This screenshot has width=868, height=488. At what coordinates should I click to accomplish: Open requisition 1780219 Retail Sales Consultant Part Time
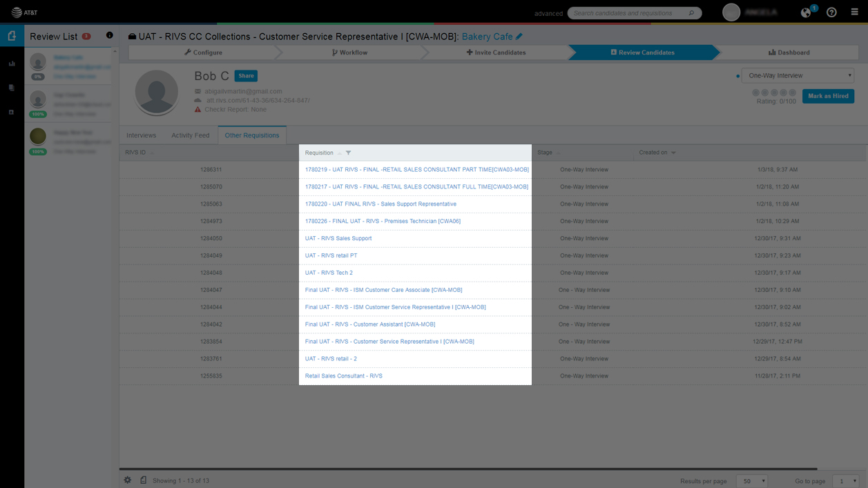(417, 170)
